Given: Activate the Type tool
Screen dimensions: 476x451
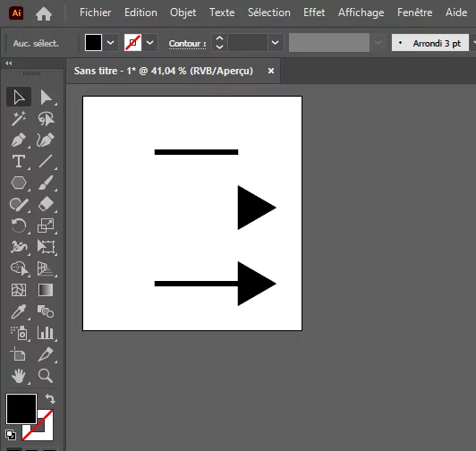Looking at the screenshot, I should tap(19, 161).
